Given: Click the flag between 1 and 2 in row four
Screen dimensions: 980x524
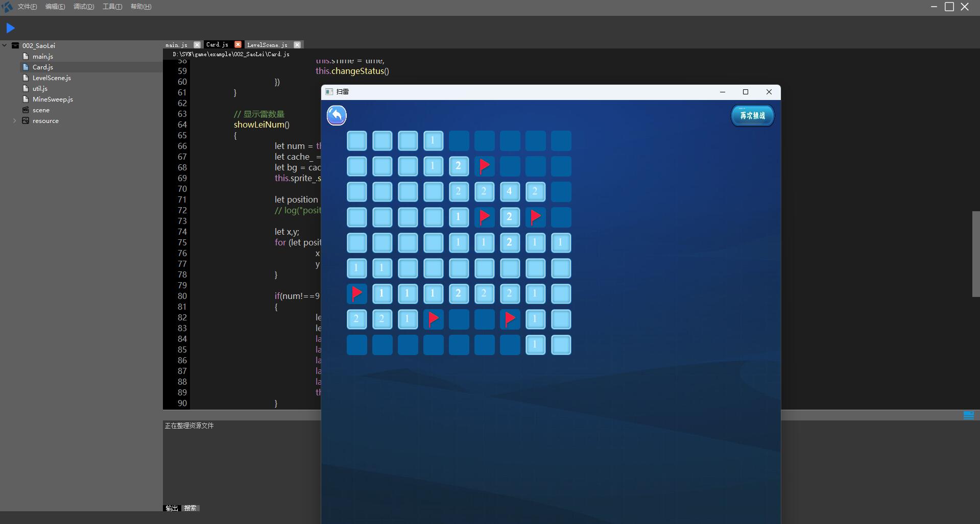Looking at the screenshot, I should click(484, 217).
